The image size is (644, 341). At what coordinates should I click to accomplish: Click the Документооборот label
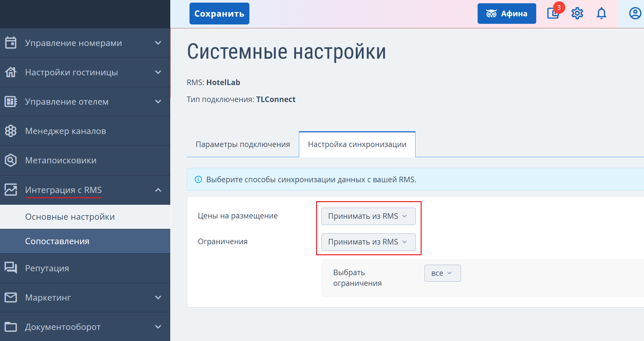pos(63,327)
